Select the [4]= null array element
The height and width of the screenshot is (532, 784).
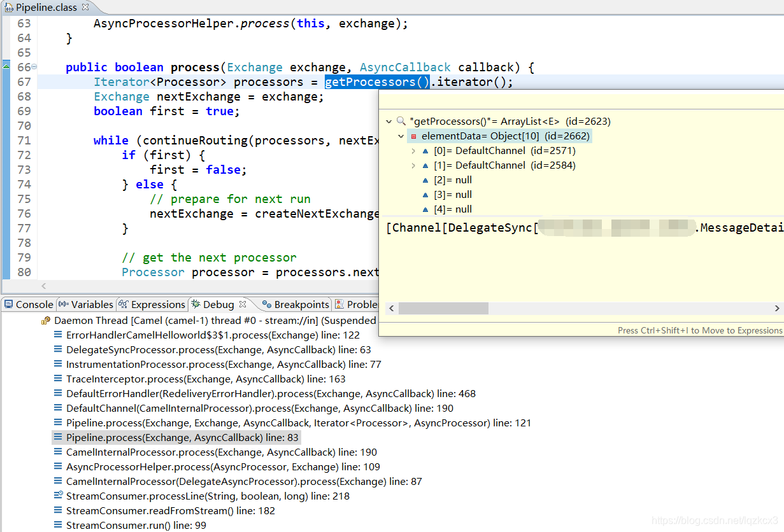coord(453,209)
